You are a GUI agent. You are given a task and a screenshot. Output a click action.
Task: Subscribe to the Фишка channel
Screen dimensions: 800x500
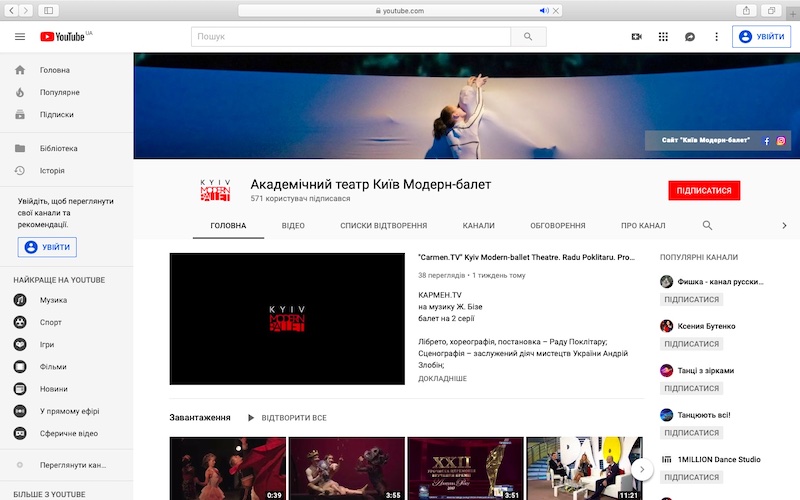(x=691, y=299)
